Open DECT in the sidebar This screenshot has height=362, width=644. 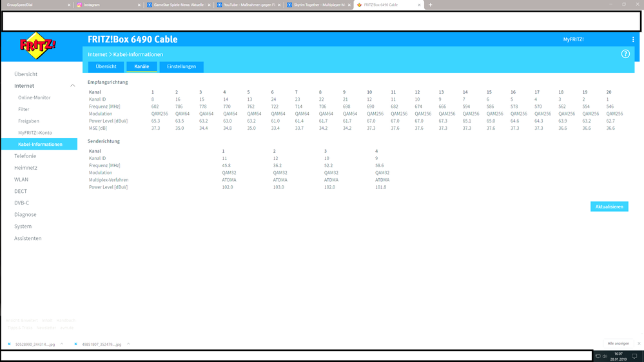(x=21, y=191)
